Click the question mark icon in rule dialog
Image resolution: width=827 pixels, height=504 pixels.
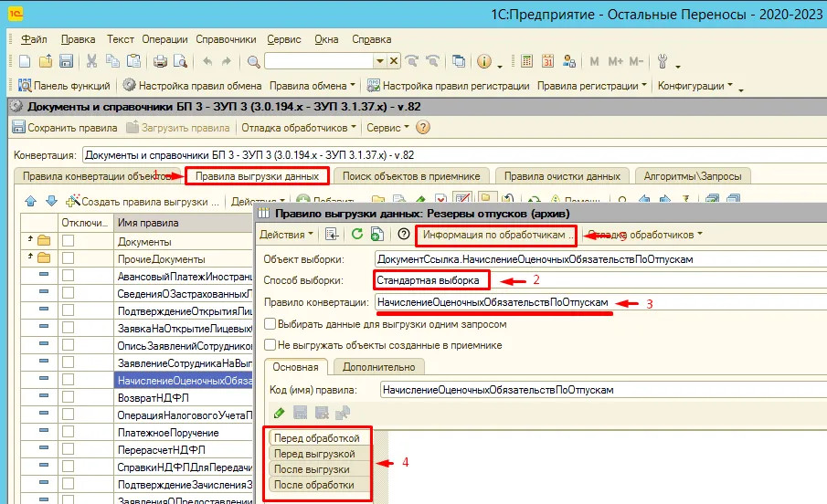click(404, 234)
